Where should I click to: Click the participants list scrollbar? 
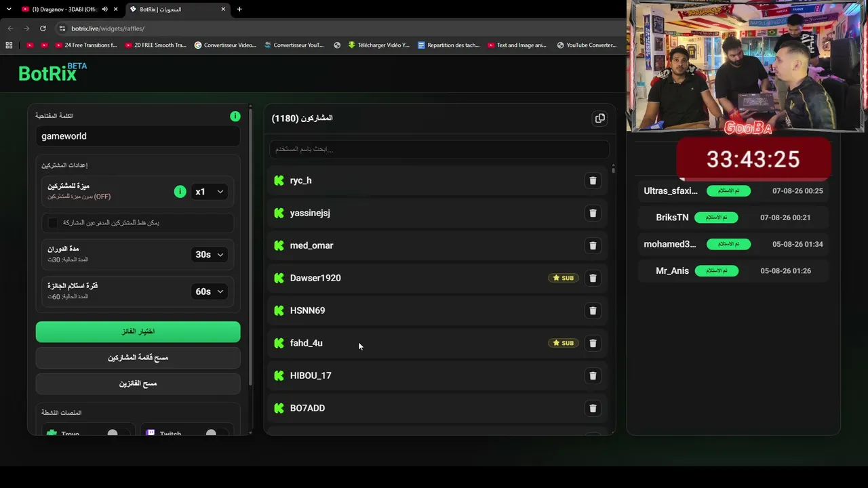point(613,169)
